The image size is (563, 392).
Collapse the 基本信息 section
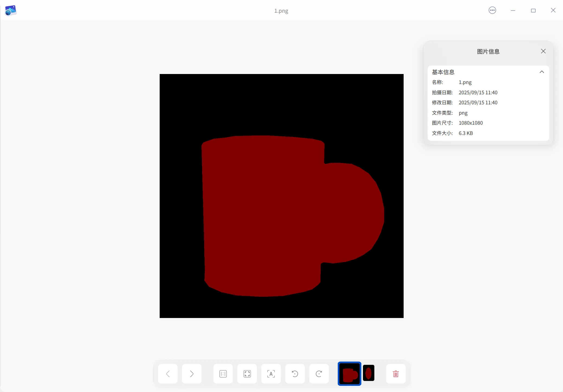(542, 72)
